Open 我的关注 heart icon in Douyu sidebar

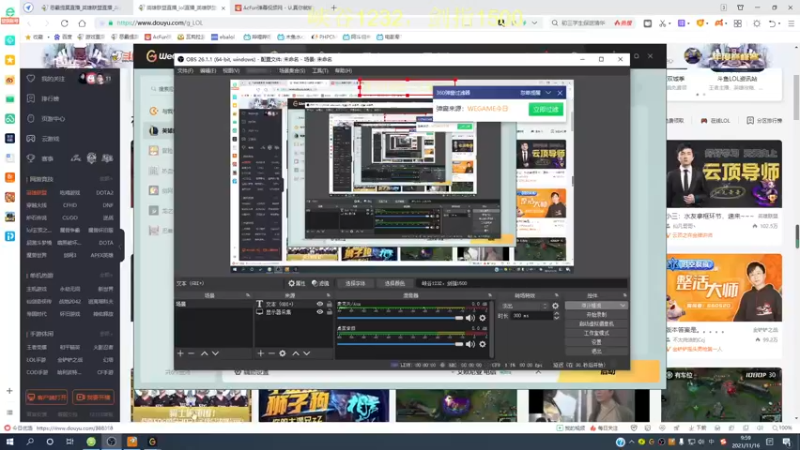tap(31, 79)
